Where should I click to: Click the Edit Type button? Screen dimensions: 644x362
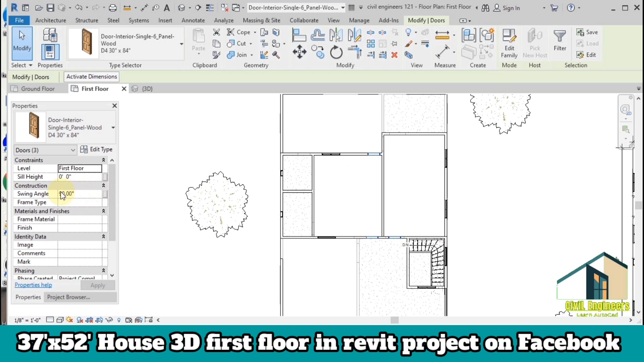click(x=97, y=149)
